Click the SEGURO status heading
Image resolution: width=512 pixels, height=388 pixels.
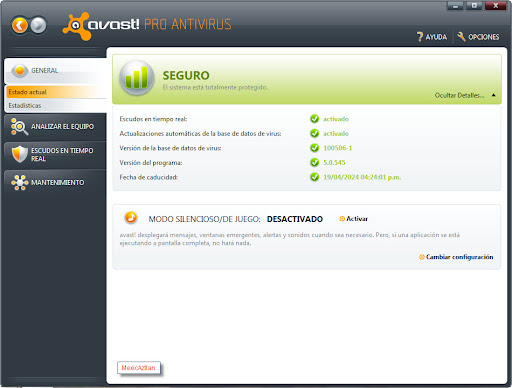(x=186, y=75)
